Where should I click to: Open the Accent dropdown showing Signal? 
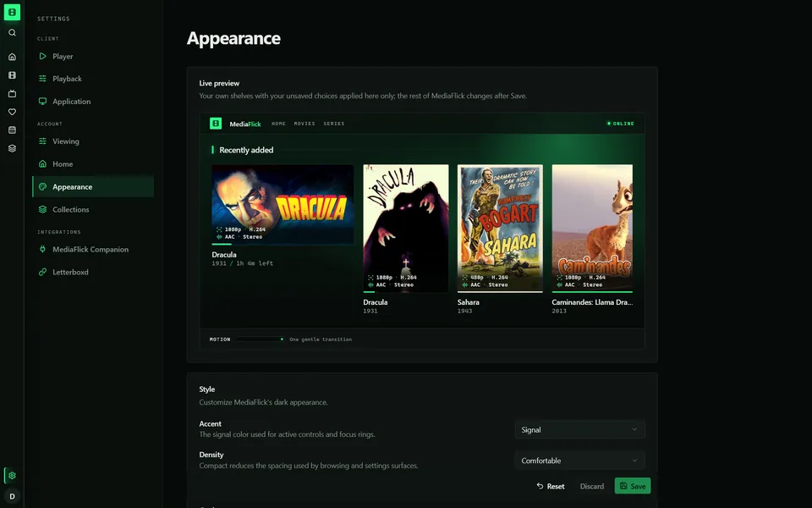[580, 430]
